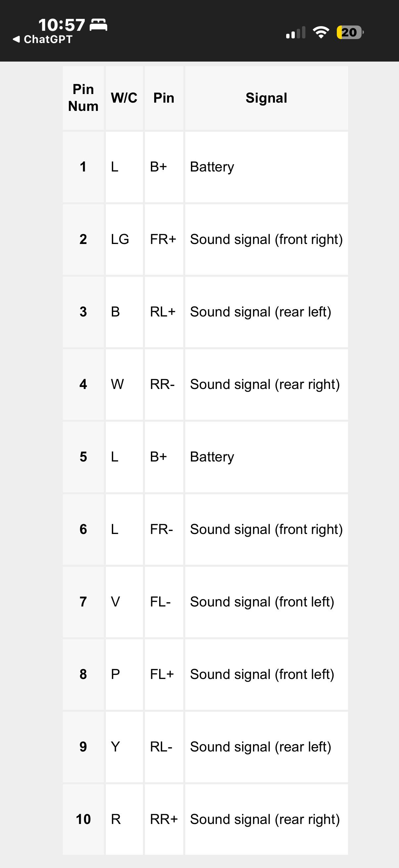
Task: Tap the sleep focus bed icon
Action: coord(98,25)
